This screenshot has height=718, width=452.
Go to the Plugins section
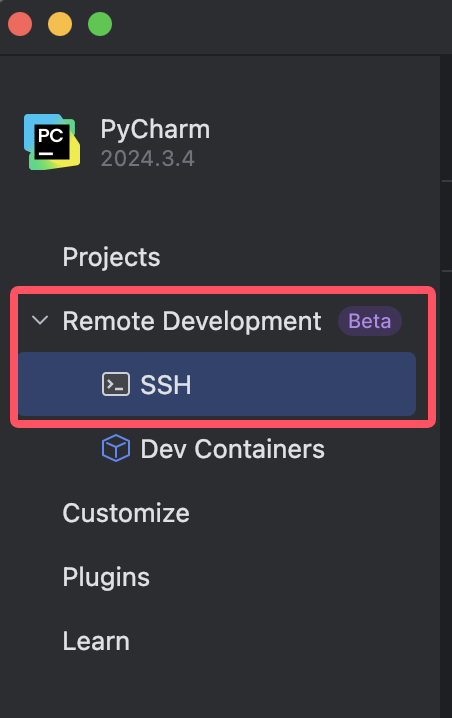(106, 577)
